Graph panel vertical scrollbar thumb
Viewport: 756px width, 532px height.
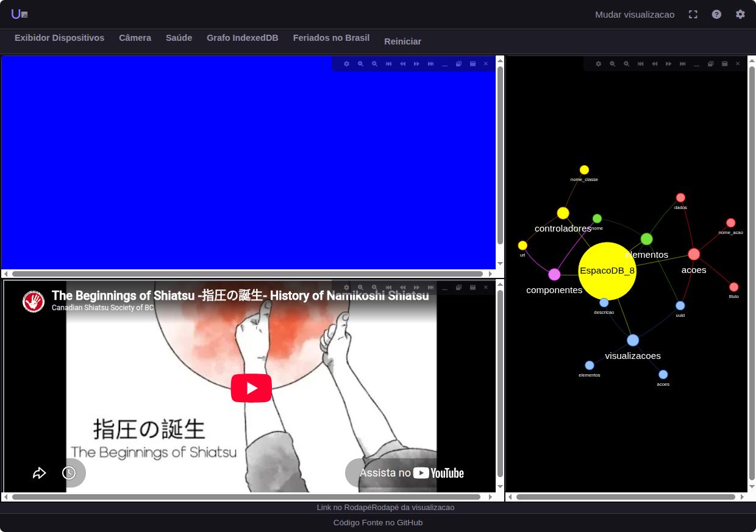tap(752, 273)
